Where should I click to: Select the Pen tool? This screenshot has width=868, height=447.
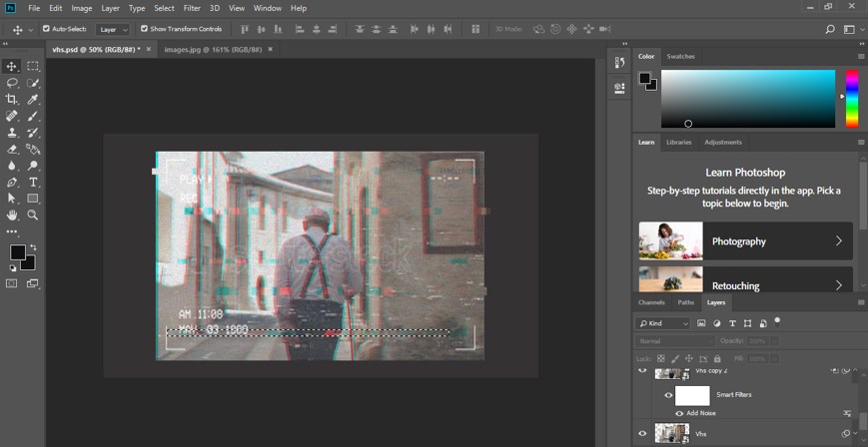(x=12, y=183)
